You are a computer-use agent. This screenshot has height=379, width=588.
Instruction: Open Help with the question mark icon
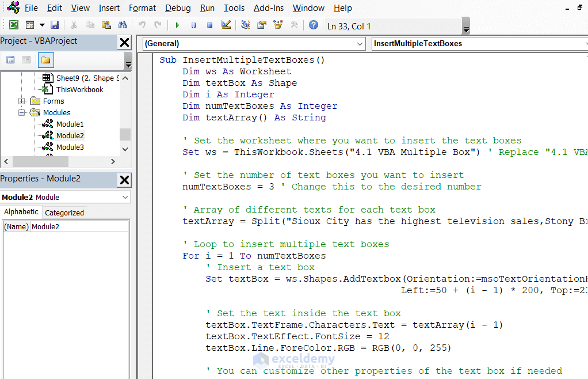click(314, 25)
